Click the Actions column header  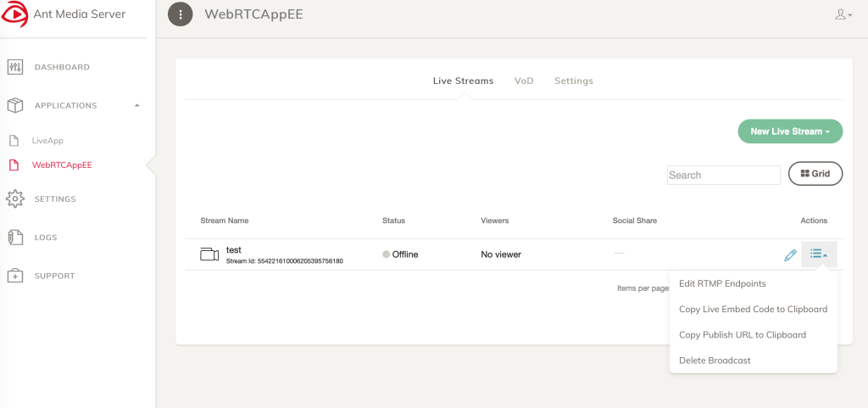click(x=814, y=221)
